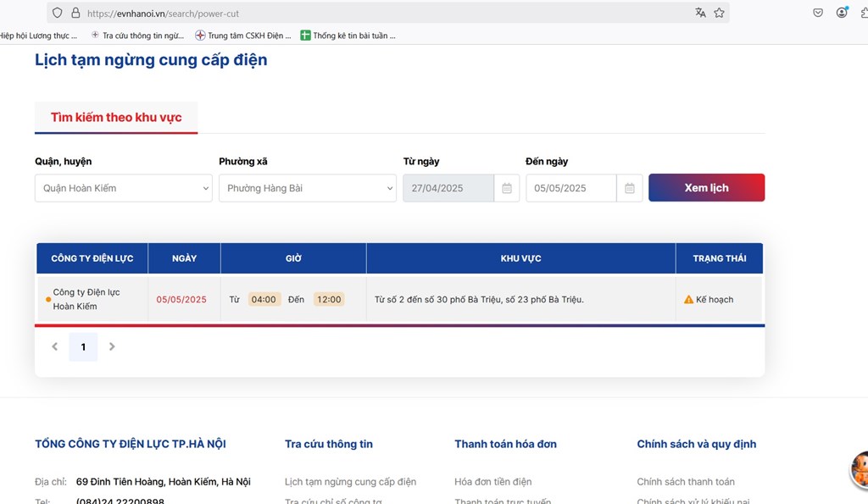This screenshot has height=504, width=868.
Task: Open the Trung tâm CSKH Điện bookmark
Action: click(x=243, y=36)
